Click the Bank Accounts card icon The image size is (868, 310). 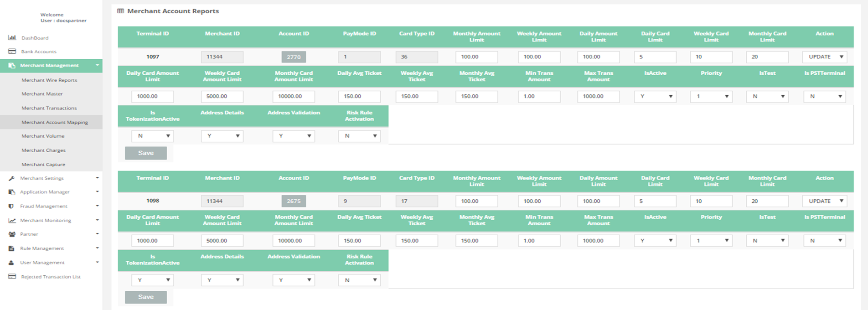click(12, 52)
